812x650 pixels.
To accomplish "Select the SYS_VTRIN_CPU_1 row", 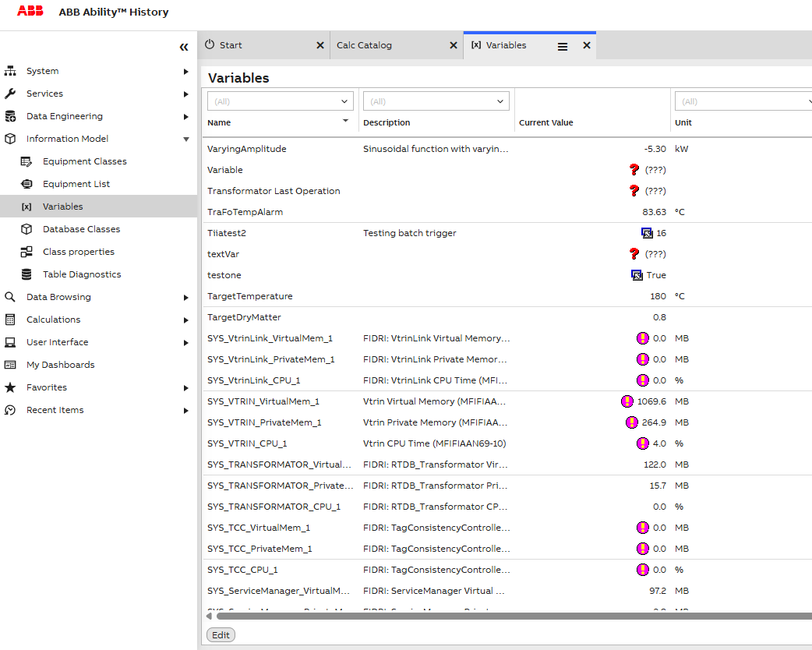I will tap(507, 443).
